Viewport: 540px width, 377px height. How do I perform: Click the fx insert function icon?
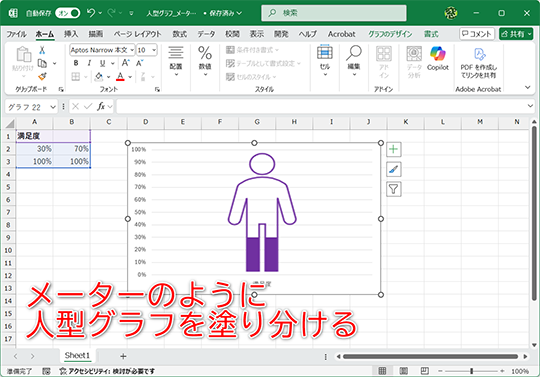tap(101, 107)
